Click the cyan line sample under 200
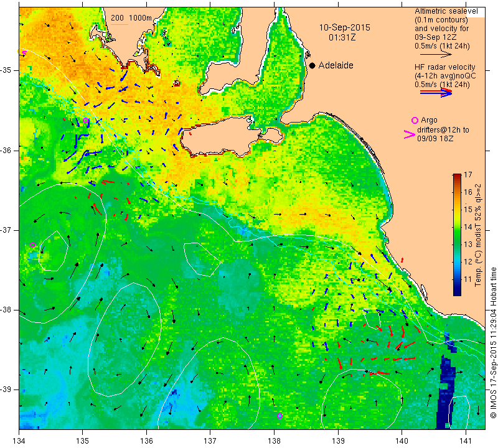This screenshot has height=448, width=498. click(120, 24)
